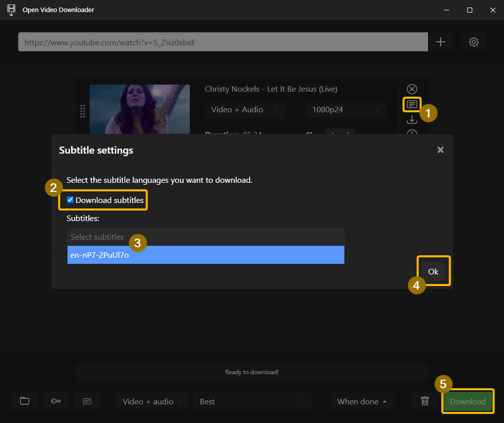This screenshot has width=504, height=423.
Task: Remove video with circled X icon
Action: pyautogui.click(x=412, y=89)
